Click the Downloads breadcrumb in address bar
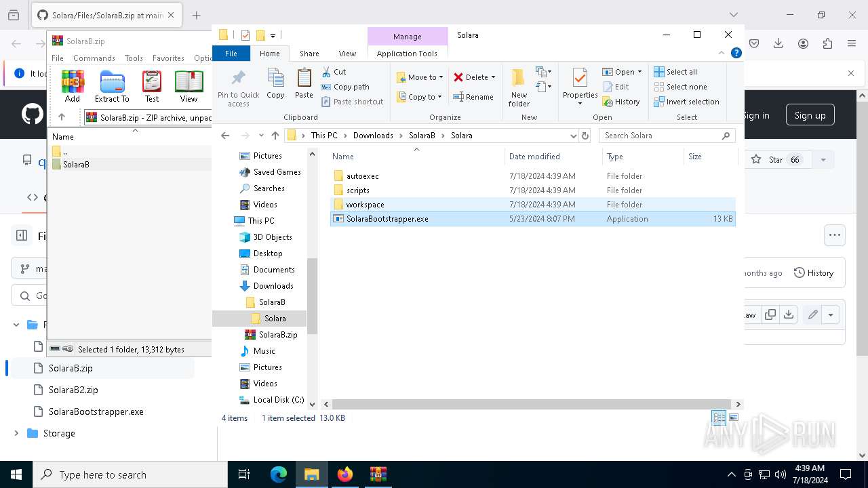 click(373, 136)
